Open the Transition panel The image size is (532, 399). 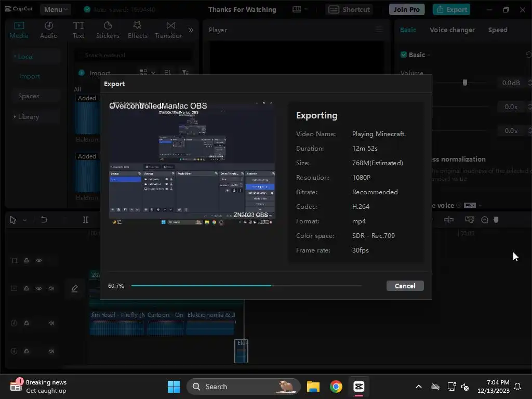(169, 30)
